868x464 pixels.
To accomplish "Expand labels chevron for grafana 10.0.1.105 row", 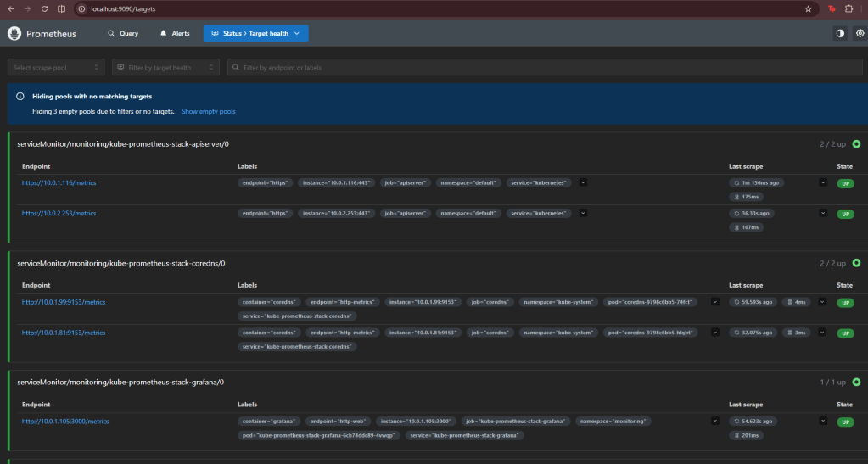I will tap(715, 421).
